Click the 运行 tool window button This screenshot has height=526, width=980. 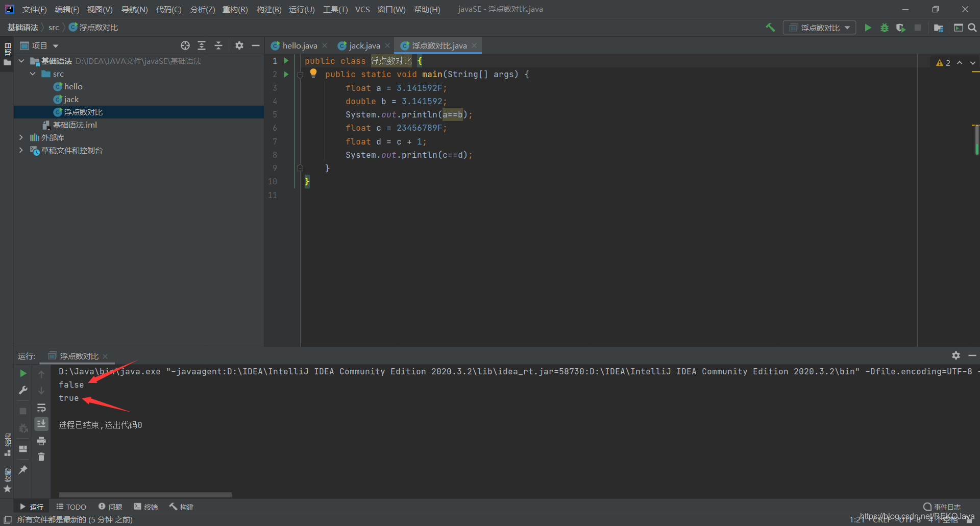tap(32, 507)
